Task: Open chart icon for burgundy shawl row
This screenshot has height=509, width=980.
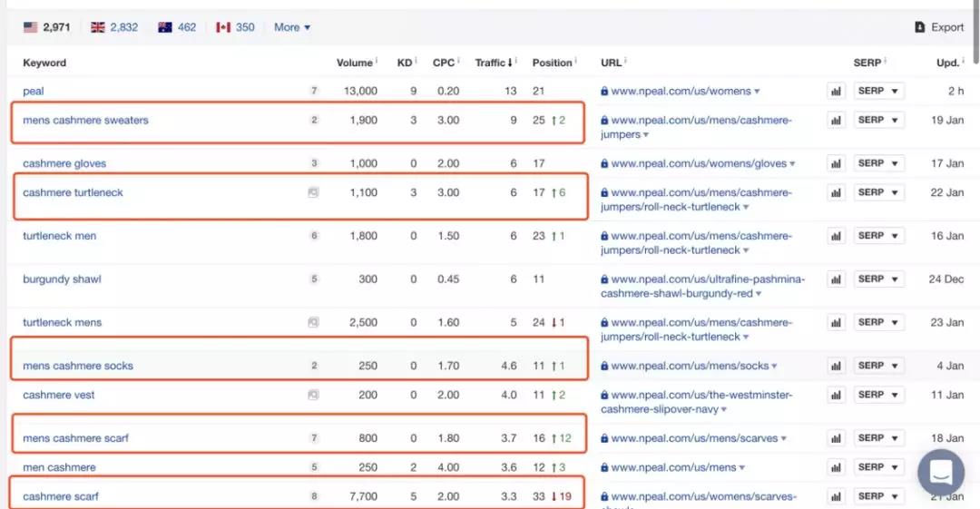Action: pos(836,279)
